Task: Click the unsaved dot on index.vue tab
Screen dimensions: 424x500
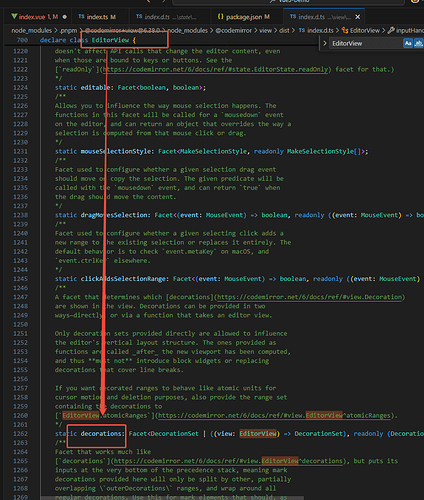Action: [x=65, y=17]
